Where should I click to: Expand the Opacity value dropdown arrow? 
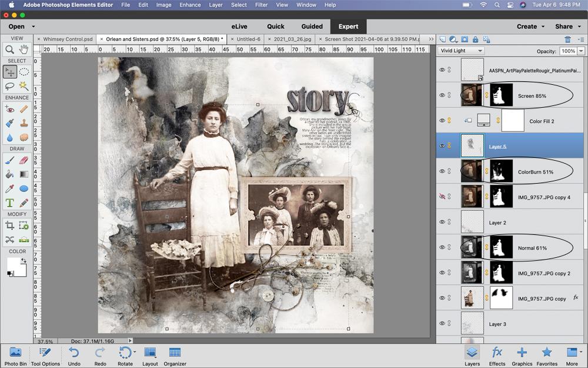(x=581, y=51)
